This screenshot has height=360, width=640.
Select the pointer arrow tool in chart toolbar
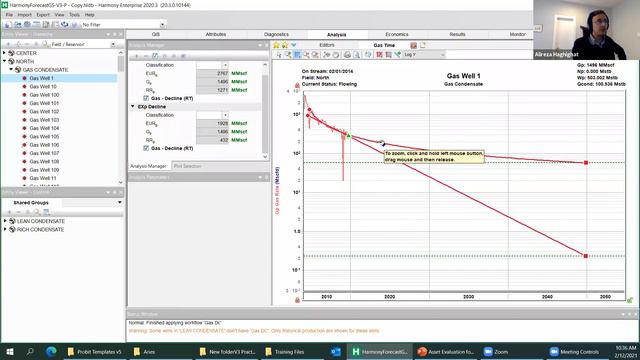click(x=279, y=55)
